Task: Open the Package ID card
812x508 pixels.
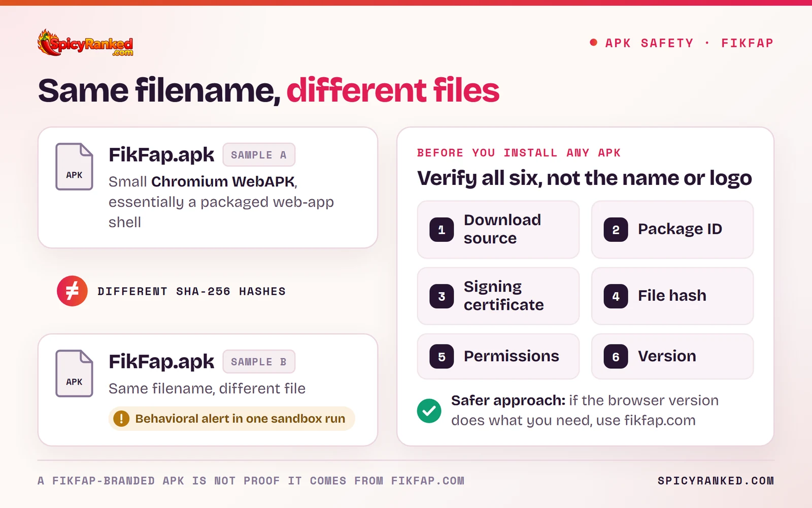Action: [x=672, y=230]
